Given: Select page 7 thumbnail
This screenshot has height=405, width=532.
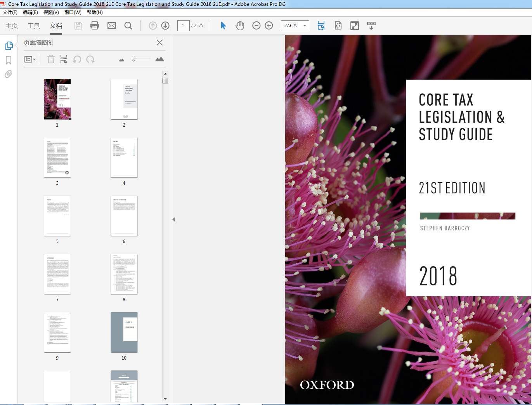Looking at the screenshot, I should point(57,274).
